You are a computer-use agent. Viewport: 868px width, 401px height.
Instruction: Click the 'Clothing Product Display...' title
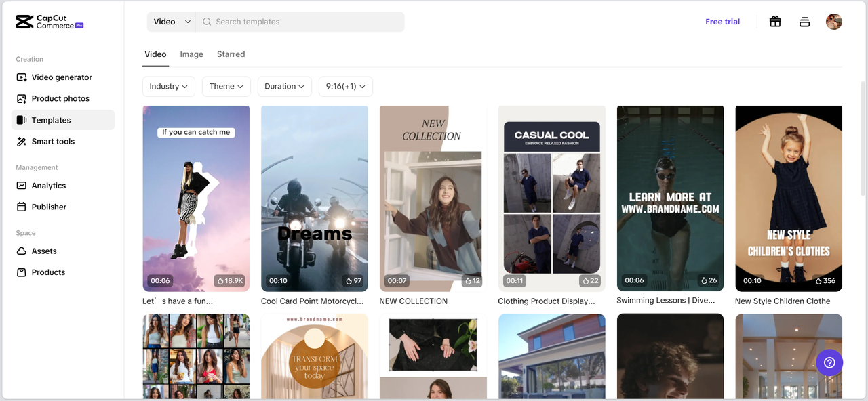[x=547, y=301]
